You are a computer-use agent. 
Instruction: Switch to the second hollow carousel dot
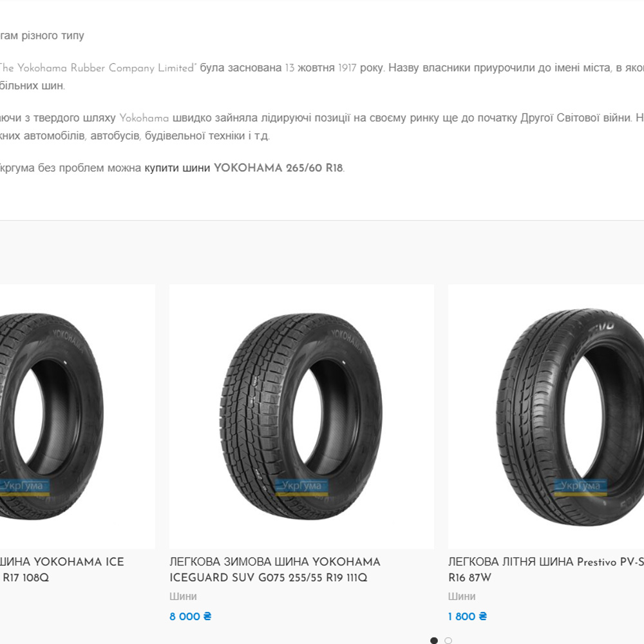click(x=448, y=640)
